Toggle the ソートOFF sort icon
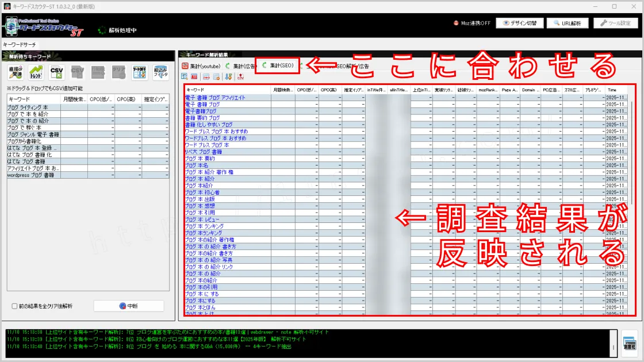The width and height of the screenshot is (644, 362). 139,72
